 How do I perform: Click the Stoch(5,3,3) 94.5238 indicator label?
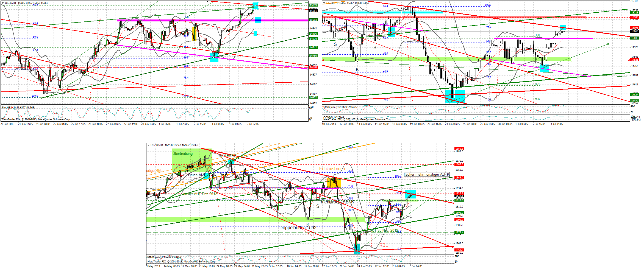[x=164, y=257]
